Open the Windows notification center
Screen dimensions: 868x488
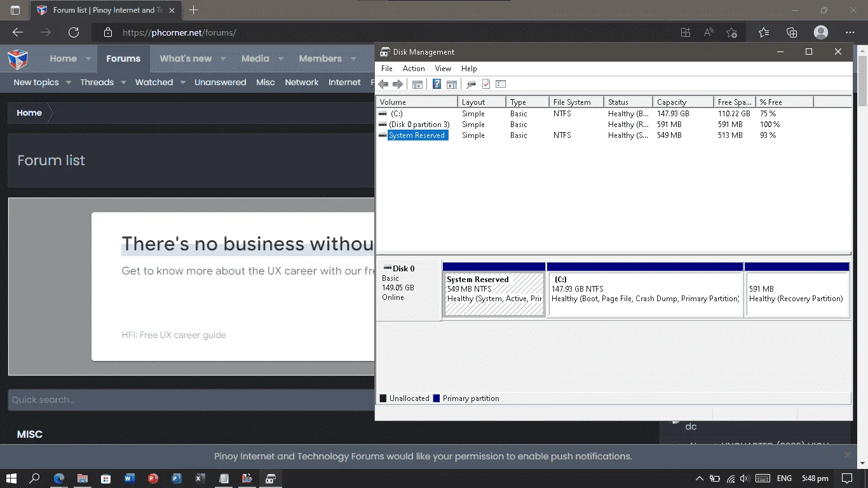[x=847, y=478]
